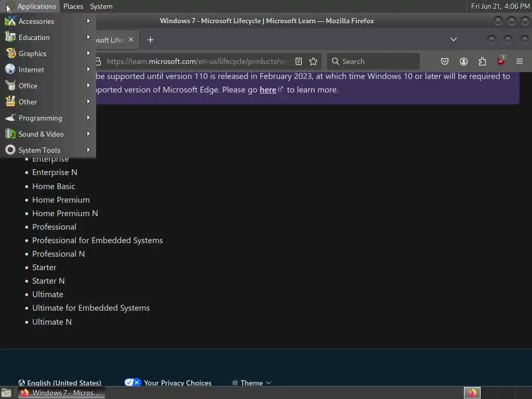Open the Places menu
532x399 pixels.
click(x=73, y=6)
